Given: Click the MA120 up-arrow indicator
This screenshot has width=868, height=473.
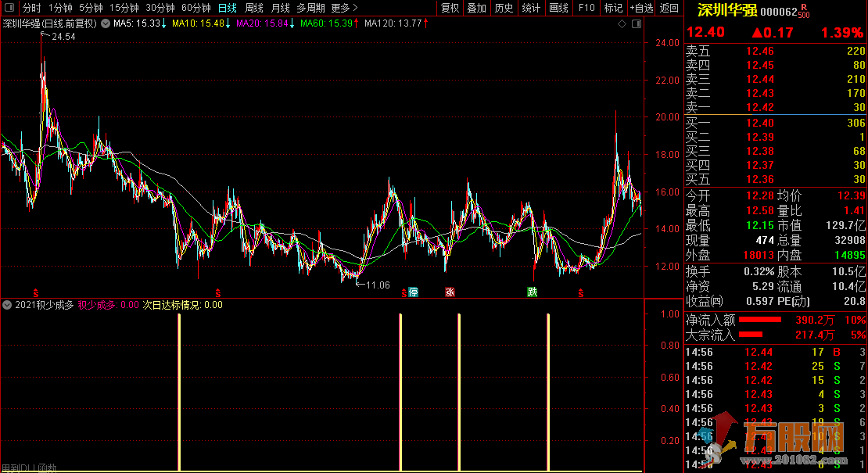Looking at the screenshot, I should (425, 23).
